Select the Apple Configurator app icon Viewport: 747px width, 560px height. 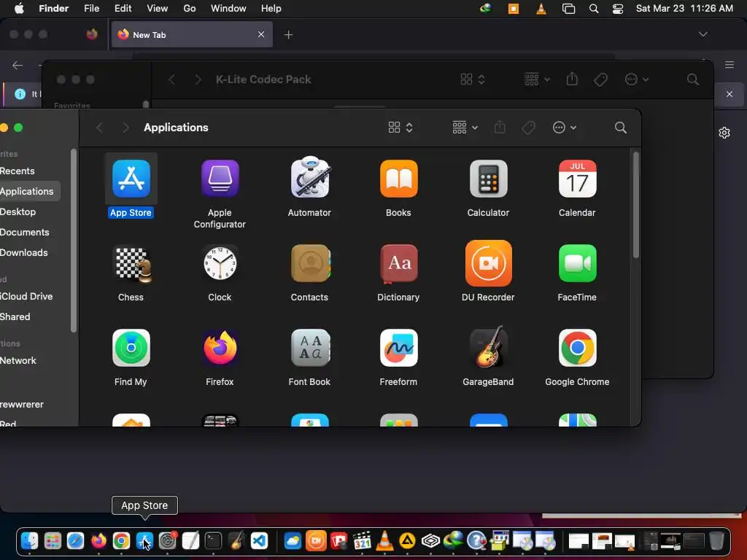220,179
